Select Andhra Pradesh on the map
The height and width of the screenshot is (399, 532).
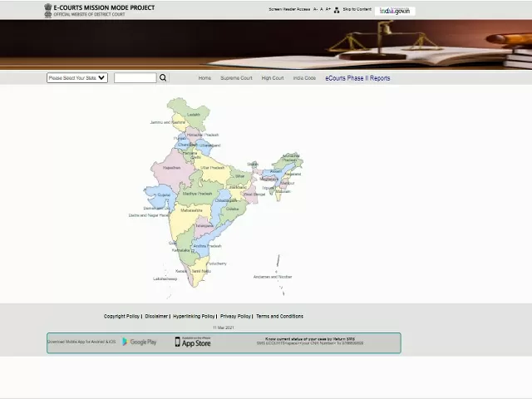pyautogui.click(x=207, y=246)
